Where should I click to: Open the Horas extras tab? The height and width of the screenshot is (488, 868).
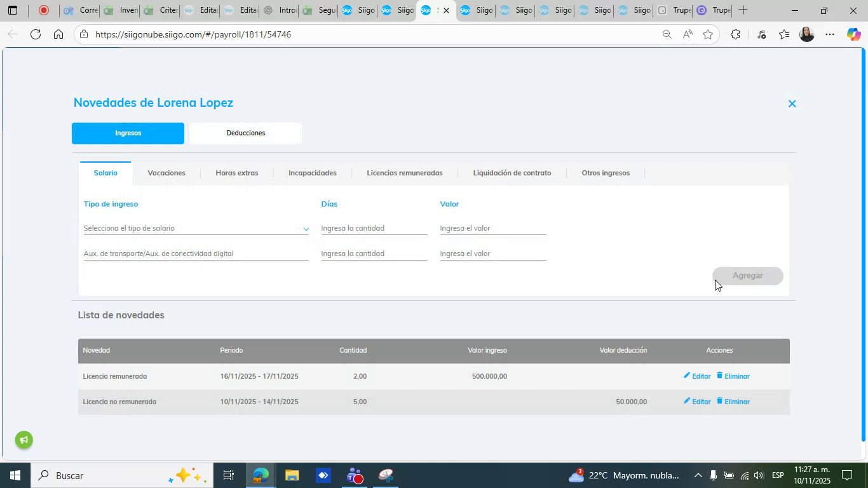point(237,173)
